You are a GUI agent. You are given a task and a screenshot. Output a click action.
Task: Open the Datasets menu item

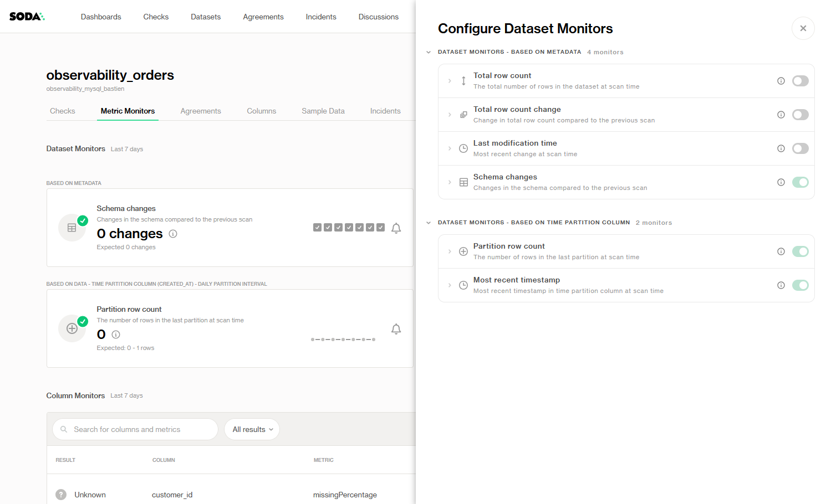tap(206, 17)
